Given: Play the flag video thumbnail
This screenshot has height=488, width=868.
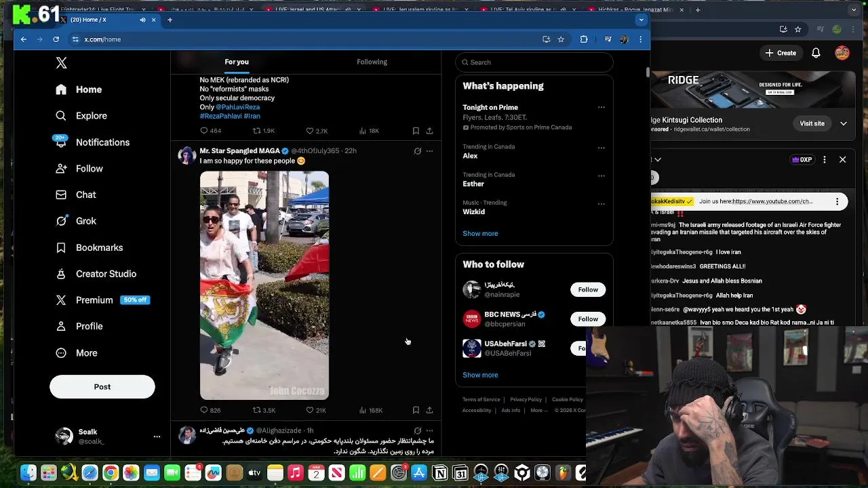Looking at the screenshot, I should point(264,285).
